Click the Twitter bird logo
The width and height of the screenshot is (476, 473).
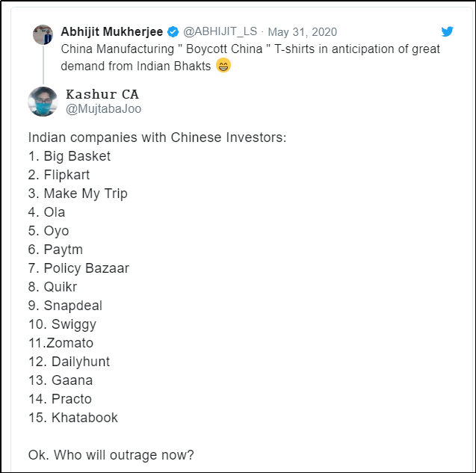[448, 31]
